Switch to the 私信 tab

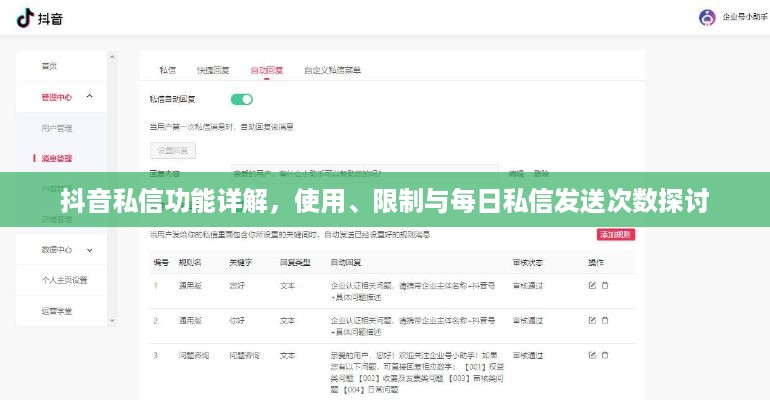pos(167,70)
